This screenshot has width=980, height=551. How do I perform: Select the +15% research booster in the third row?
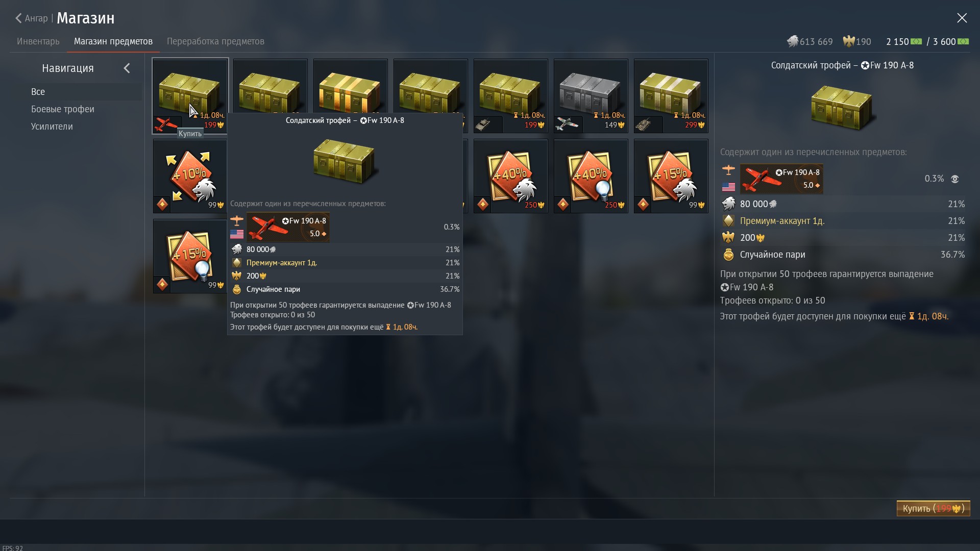click(190, 256)
